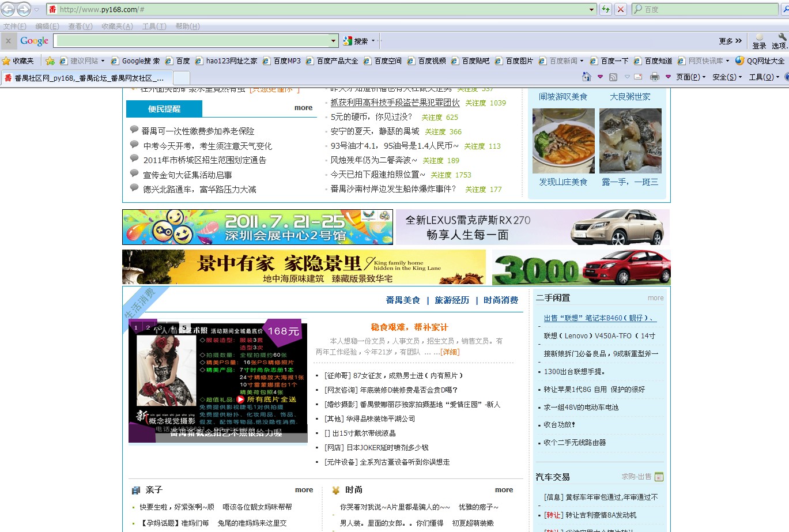
Task: Open the 编辑(E) menu
Action: tap(47, 27)
